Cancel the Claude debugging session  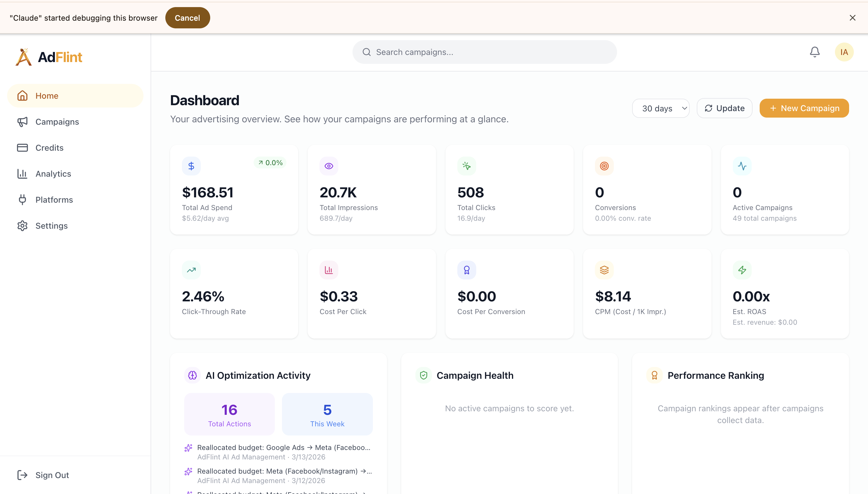tap(187, 18)
